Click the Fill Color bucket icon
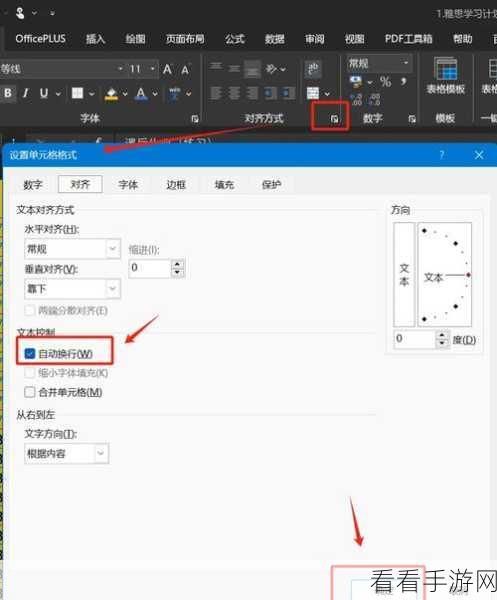497x600 pixels. coord(111,93)
